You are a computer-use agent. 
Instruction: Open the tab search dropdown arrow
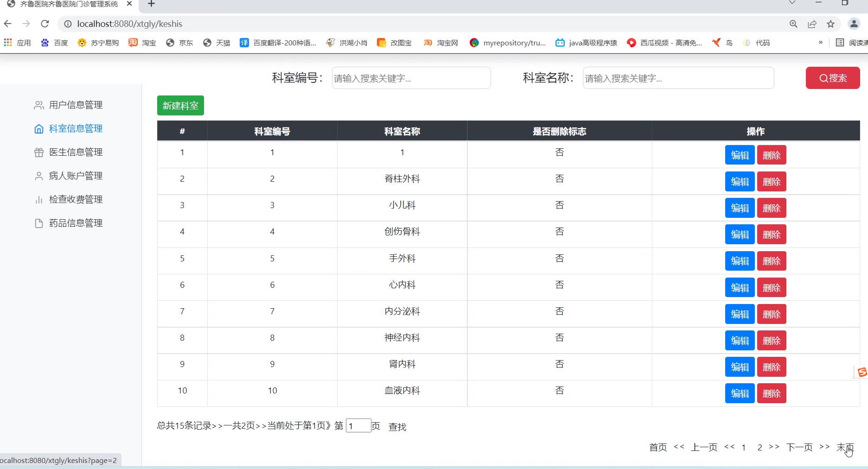[x=792, y=3]
